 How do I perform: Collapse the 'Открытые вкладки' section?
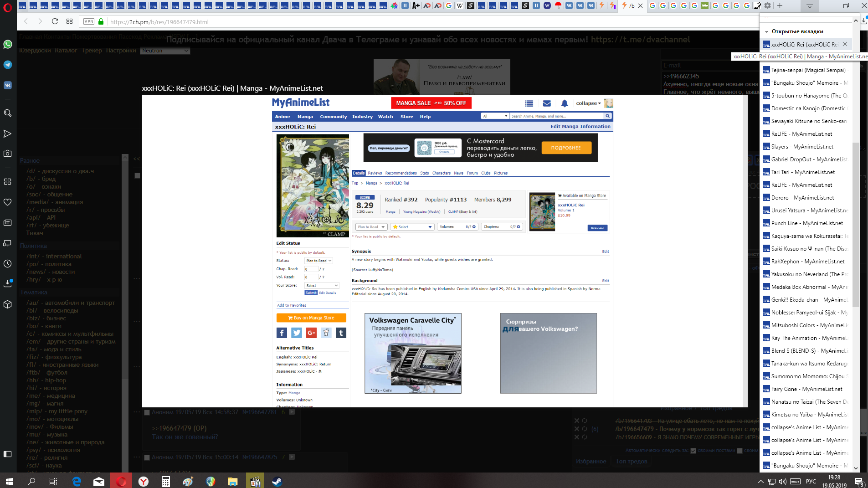(767, 32)
